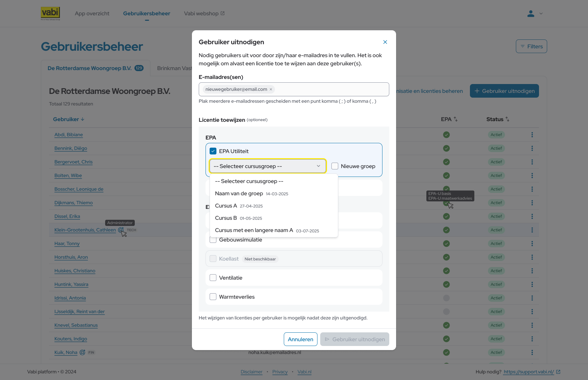Open the App overzicht menu item
Viewport: 588px width, 380px height.
92,14
